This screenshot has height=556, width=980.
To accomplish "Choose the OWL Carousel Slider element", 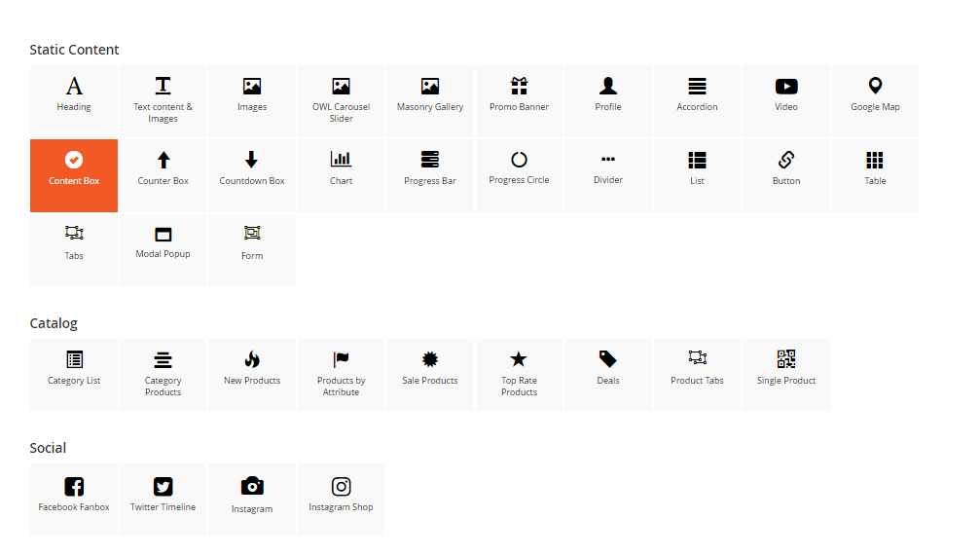I will pos(341,100).
